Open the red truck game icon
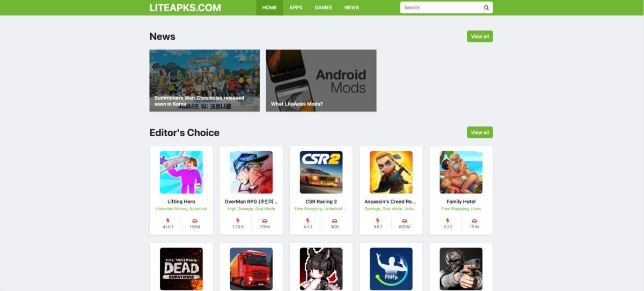 point(251,269)
